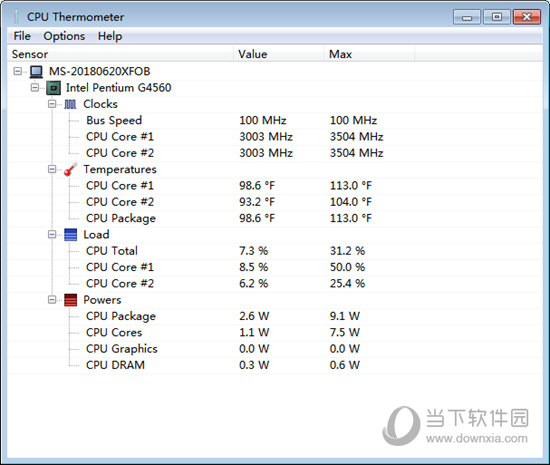
Task: Collapse the Intel Pentium G4560 node
Action: pyautogui.click(x=35, y=87)
